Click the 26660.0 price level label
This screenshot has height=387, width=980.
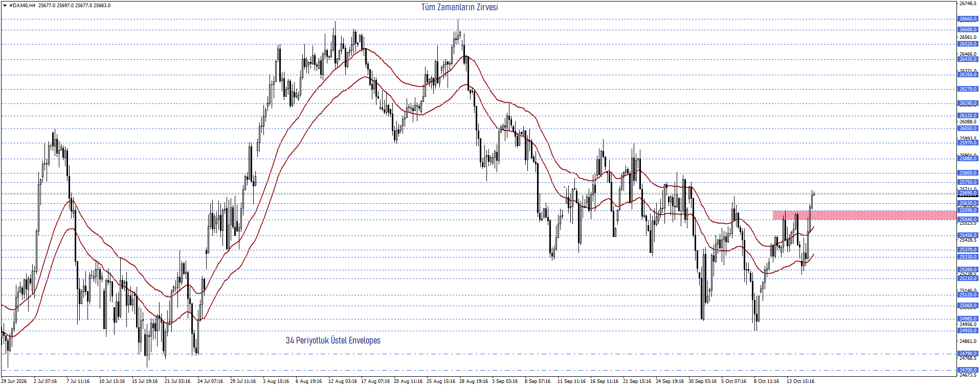pyautogui.click(x=968, y=19)
